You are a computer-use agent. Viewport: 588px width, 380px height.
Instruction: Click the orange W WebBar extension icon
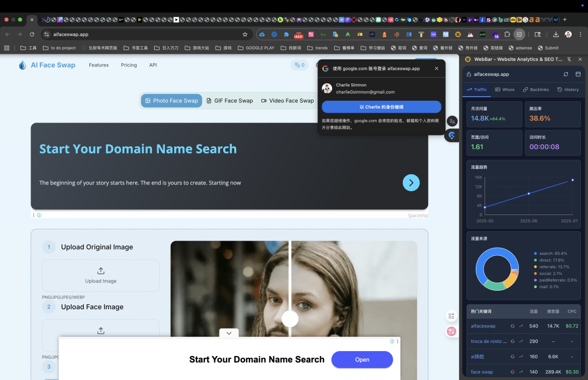coord(457,34)
